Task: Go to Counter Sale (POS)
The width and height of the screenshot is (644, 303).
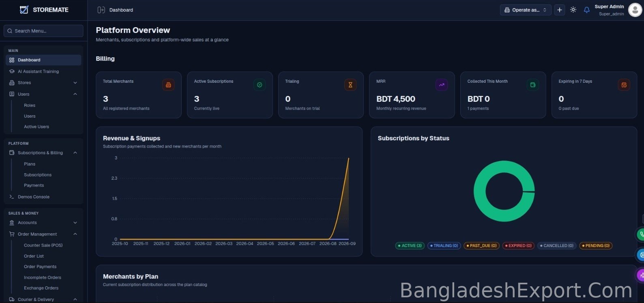Action: [43, 245]
